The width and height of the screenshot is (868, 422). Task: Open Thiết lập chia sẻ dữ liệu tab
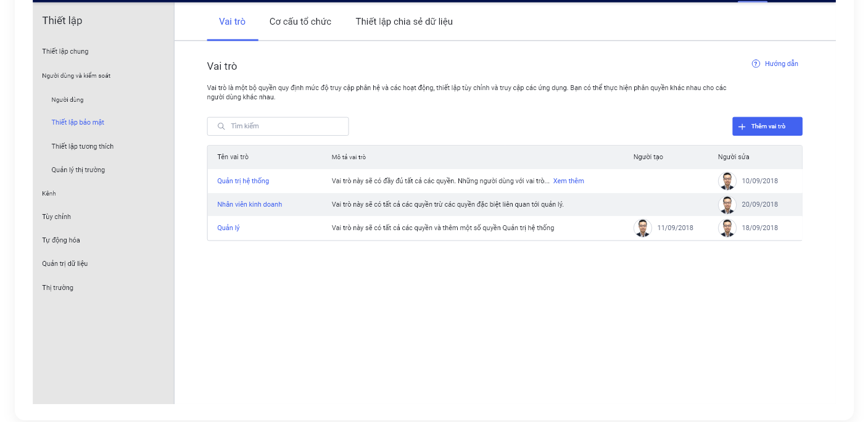coord(404,22)
